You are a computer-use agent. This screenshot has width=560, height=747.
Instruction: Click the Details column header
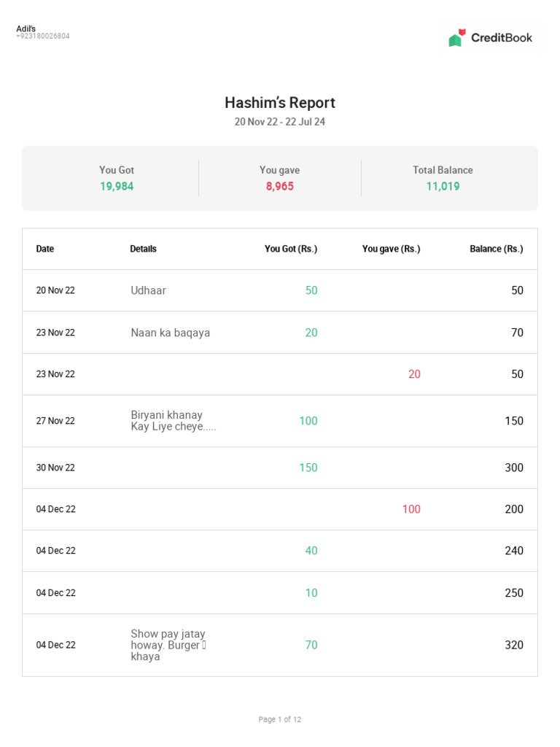(x=144, y=249)
